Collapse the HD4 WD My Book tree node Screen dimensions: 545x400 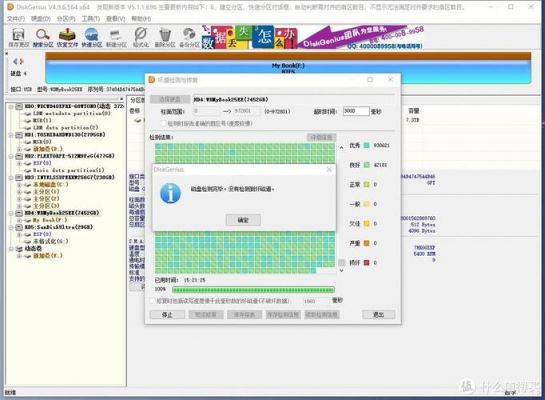pyautogui.click(x=11, y=213)
